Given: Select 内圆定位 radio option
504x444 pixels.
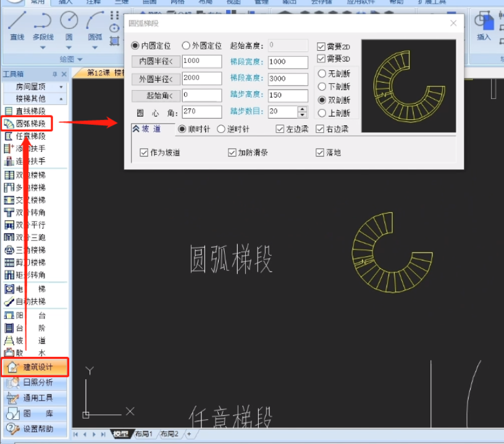Looking at the screenshot, I should [135, 46].
